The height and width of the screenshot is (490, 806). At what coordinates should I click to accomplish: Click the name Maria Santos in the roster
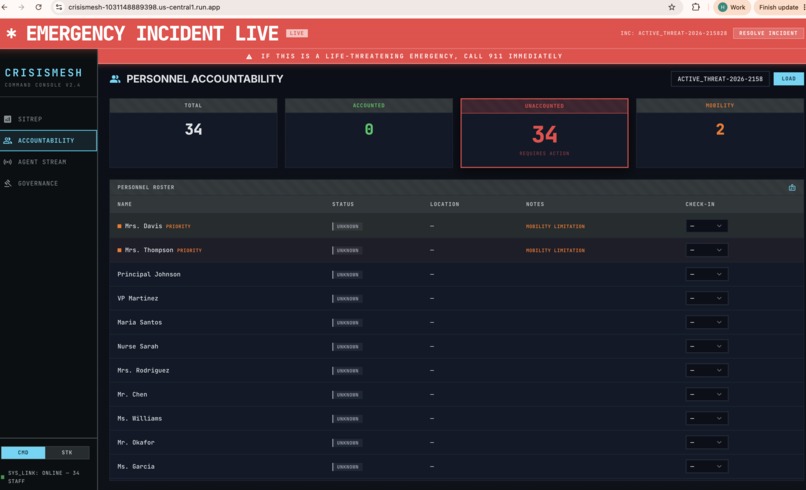coord(140,322)
